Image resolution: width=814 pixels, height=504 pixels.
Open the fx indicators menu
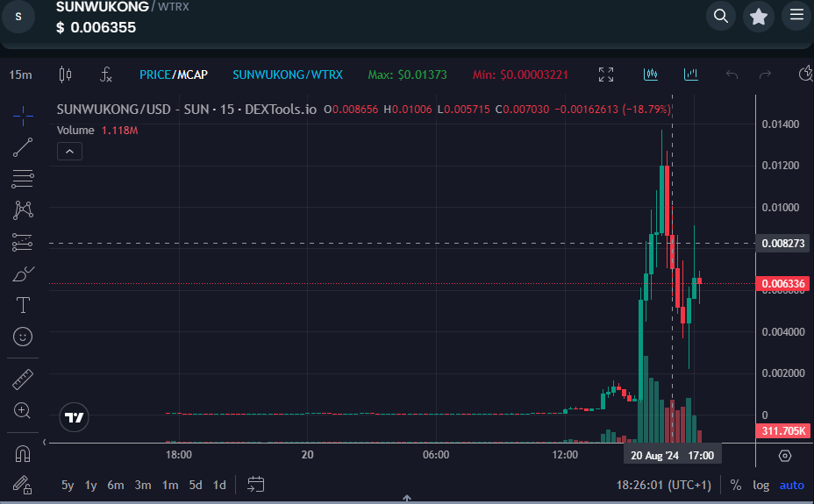tap(105, 75)
